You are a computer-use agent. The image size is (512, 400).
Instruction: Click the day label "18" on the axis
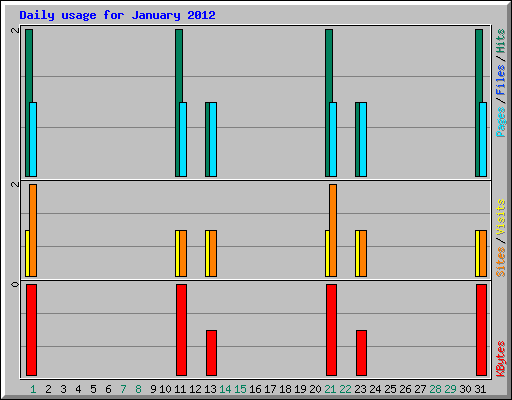tap(285, 389)
